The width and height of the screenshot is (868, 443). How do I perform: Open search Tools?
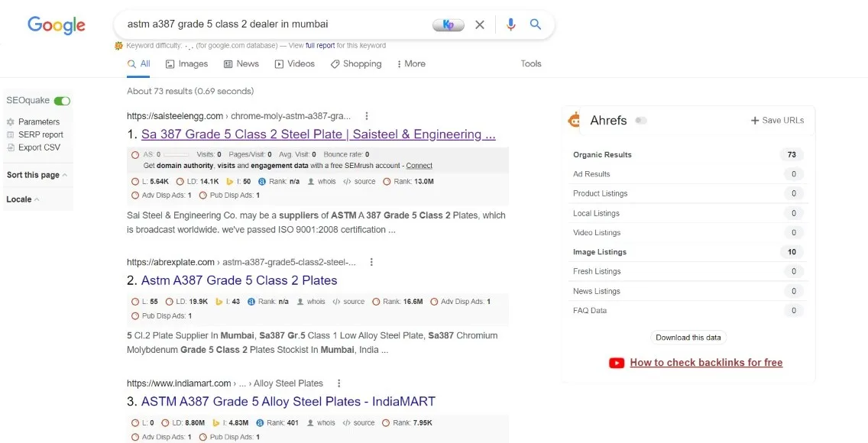[531, 63]
